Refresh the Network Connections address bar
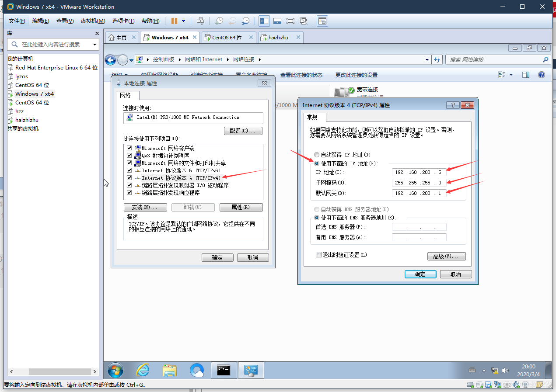 coord(437,59)
